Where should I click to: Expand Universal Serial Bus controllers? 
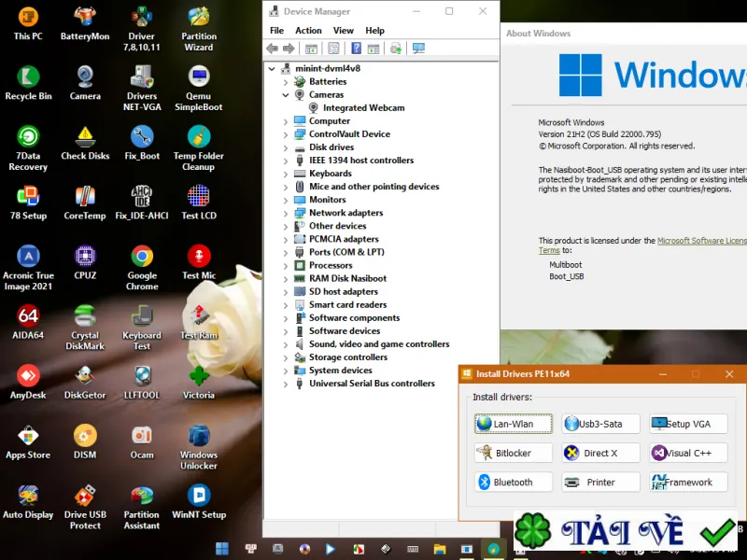point(286,384)
